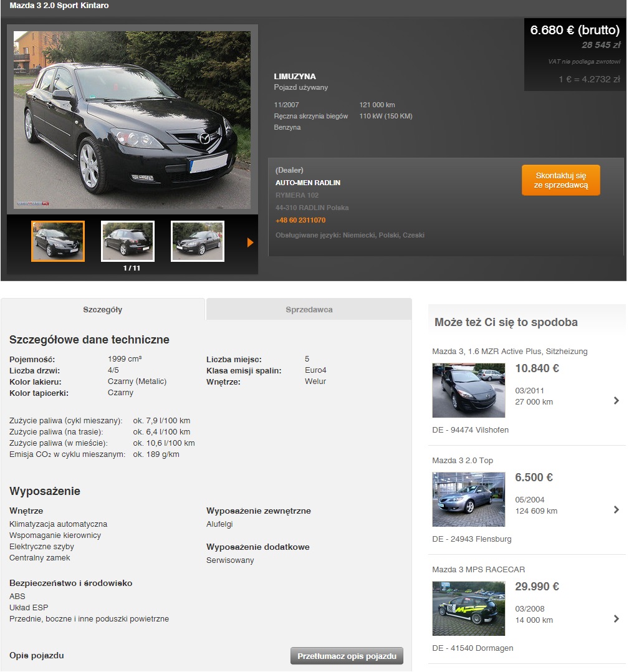Open chevron arrow for Mazda 3 1.6 MZR listing

616,401
